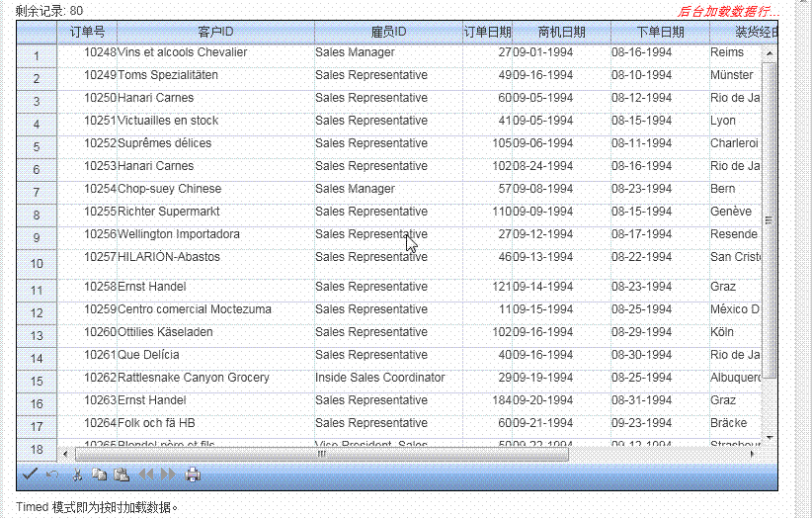The width and height of the screenshot is (812, 518).
Task: Click the horizontal scrollbar left arrow
Action: click(x=66, y=455)
